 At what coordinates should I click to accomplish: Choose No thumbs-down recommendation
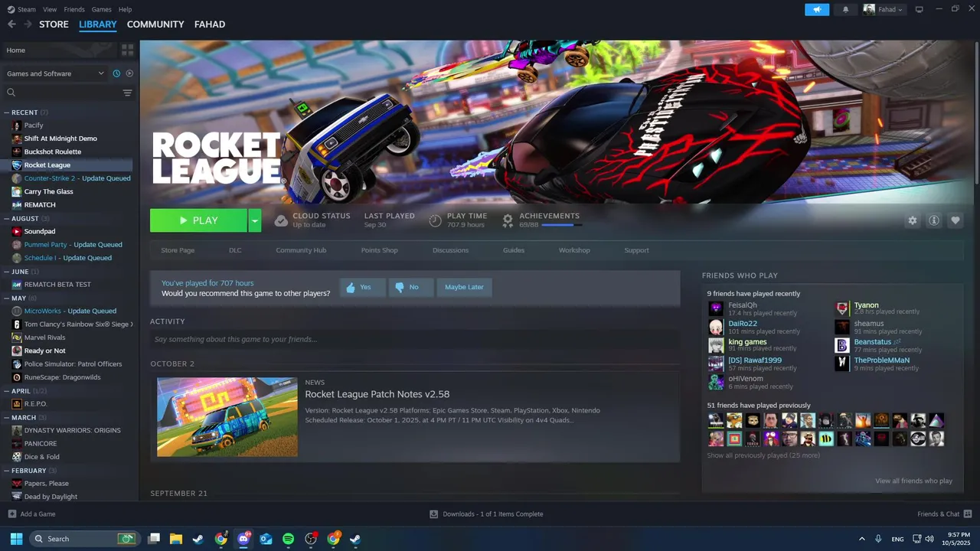click(x=411, y=287)
